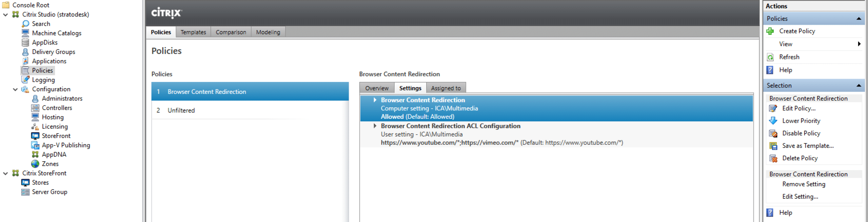868x222 pixels.
Task: Click Create Policy action
Action: point(797,31)
